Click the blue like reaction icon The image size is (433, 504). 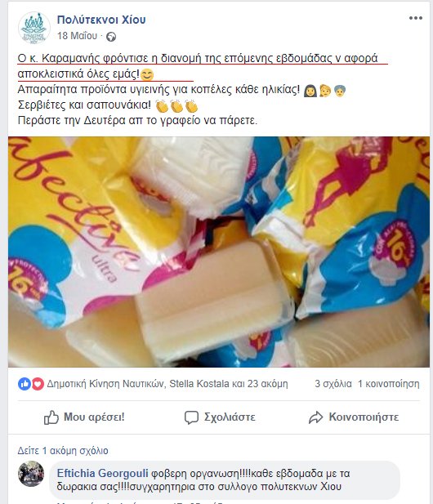25,384
